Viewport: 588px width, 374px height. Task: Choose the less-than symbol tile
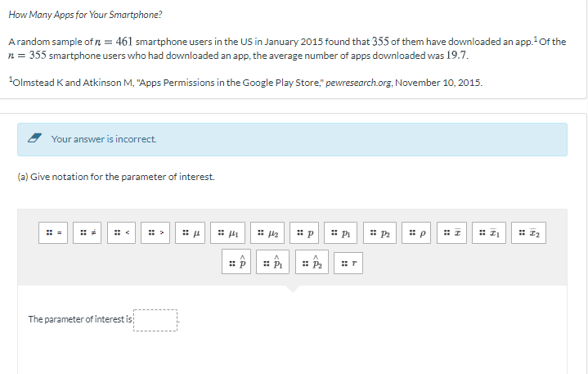[121, 233]
